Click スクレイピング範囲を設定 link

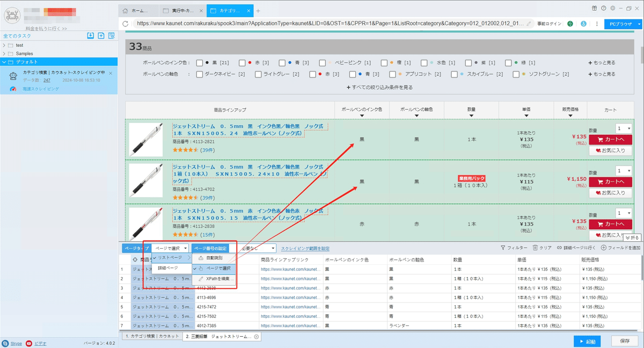305,248
